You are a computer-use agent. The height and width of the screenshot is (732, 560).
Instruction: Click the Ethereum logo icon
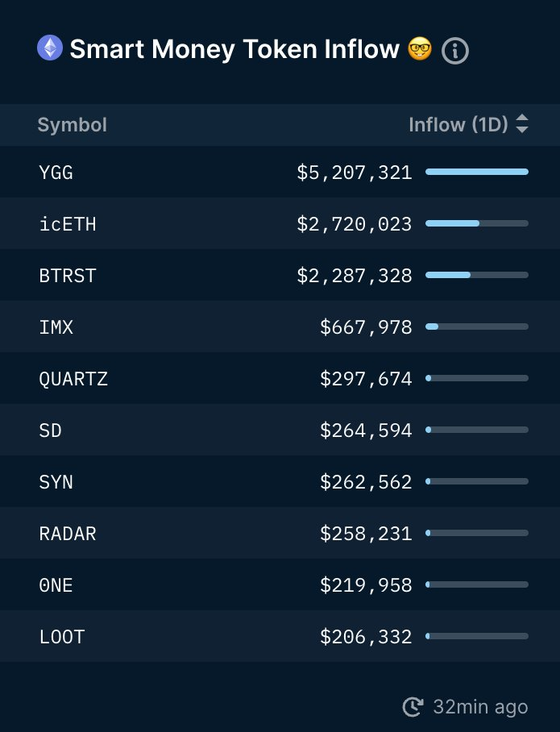(x=50, y=48)
